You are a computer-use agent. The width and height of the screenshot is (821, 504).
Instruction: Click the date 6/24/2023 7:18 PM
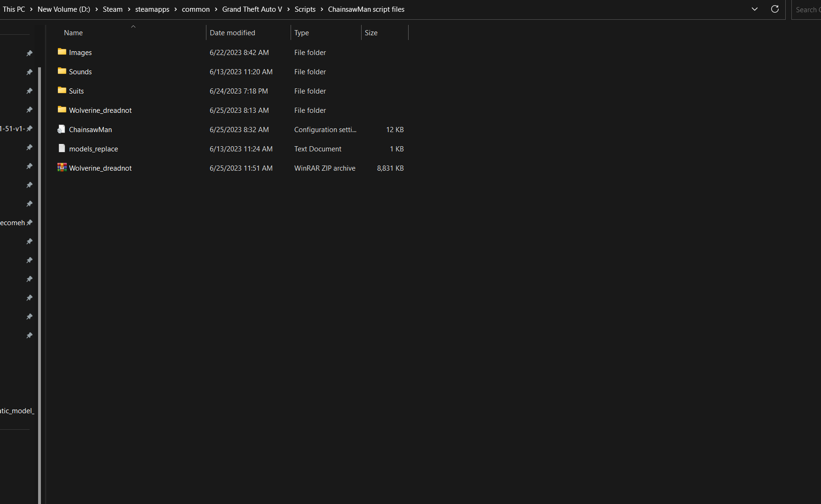click(x=239, y=91)
